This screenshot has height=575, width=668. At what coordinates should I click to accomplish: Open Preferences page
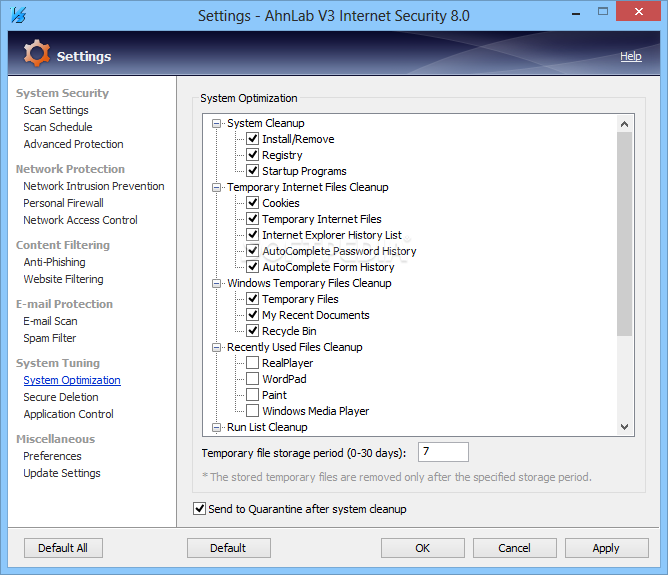52,456
